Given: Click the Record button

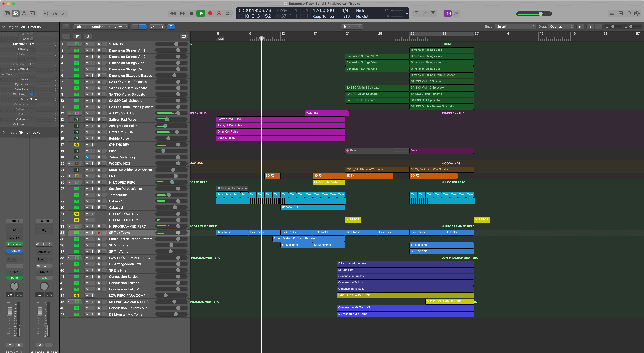Looking at the screenshot, I should click(210, 13).
